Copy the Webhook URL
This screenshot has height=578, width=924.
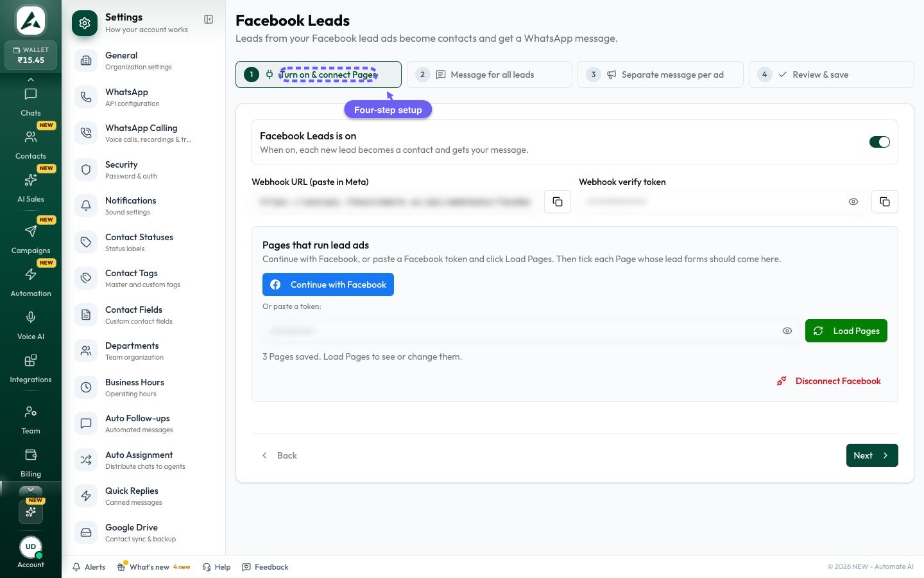pyautogui.click(x=558, y=202)
